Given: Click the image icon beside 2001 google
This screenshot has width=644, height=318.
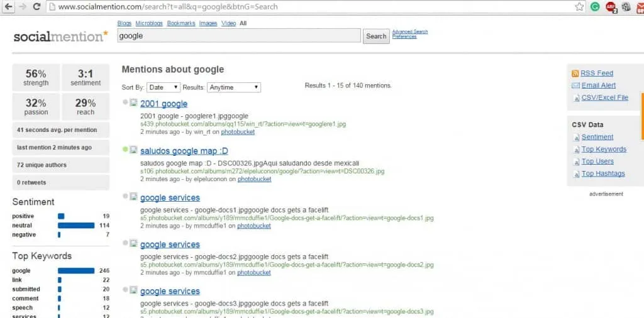Looking at the screenshot, I should [x=133, y=102].
